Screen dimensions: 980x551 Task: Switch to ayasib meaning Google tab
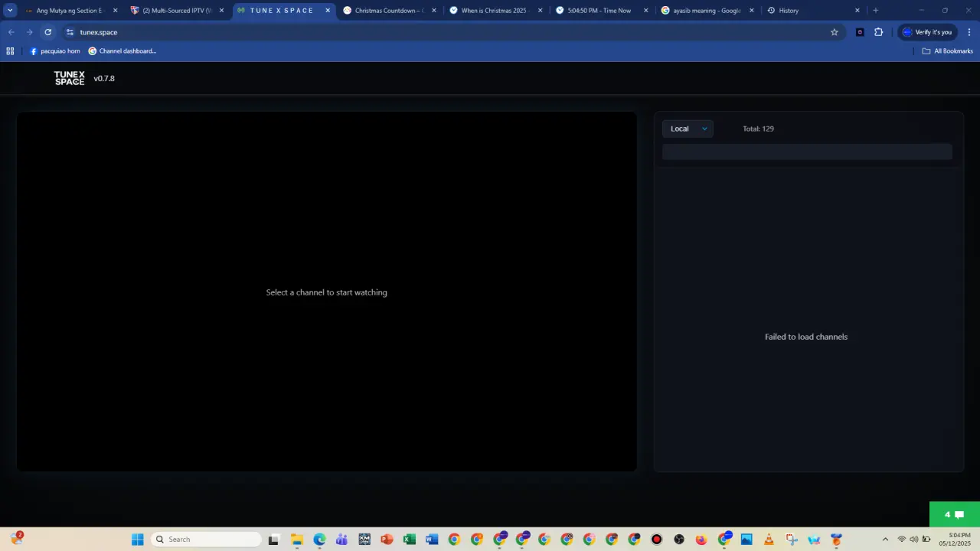(x=707, y=11)
